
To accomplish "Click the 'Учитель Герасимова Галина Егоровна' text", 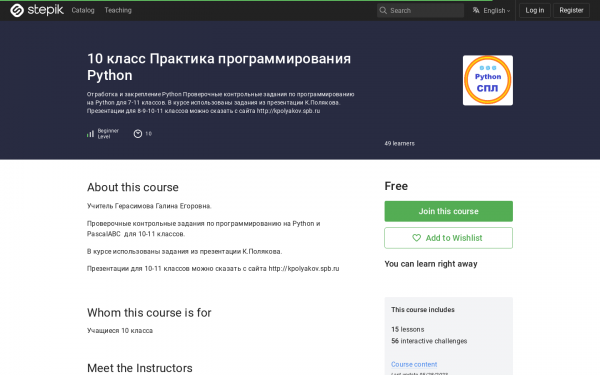I will [x=149, y=206].
